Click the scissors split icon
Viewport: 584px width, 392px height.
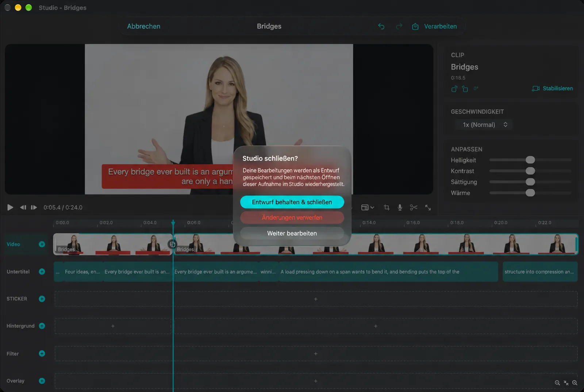coord(414,207)
